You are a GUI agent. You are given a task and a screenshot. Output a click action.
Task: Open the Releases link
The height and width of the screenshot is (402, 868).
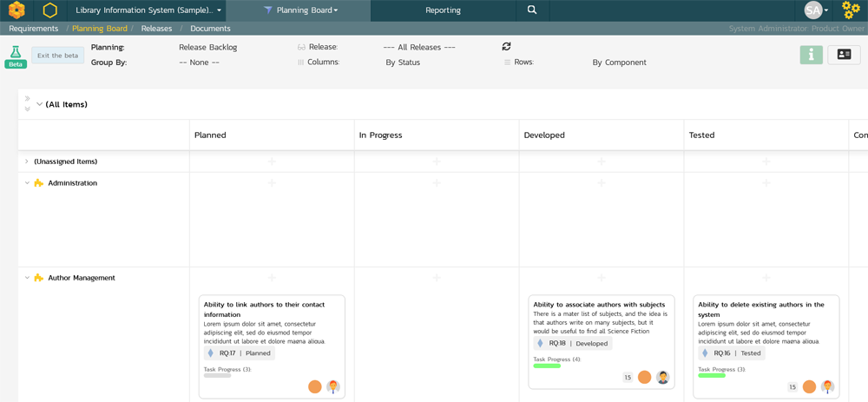point(156,29)
